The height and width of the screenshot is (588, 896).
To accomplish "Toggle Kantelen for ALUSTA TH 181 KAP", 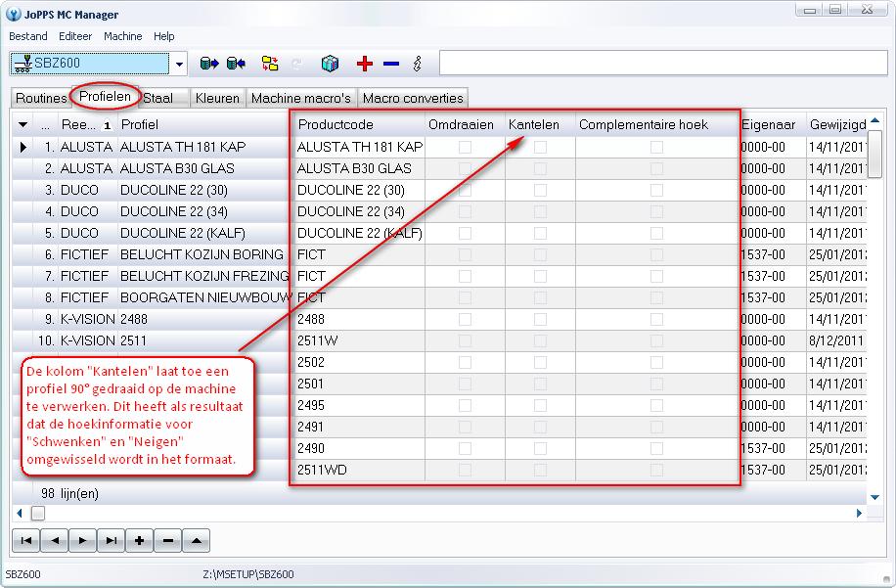I will click(x=540, y=147).
